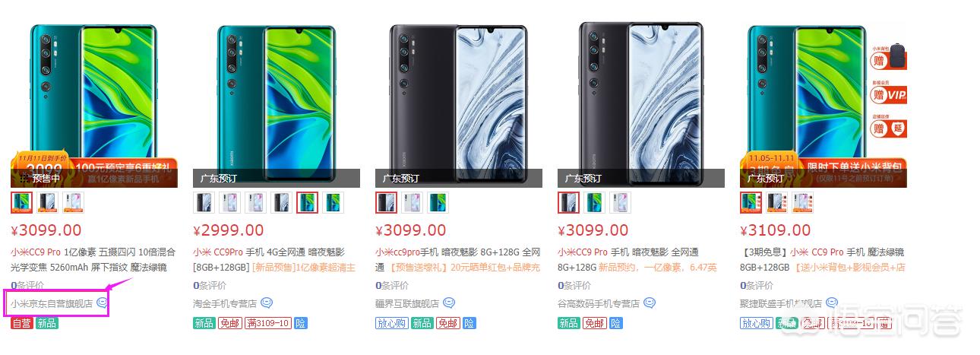Viewport: 980px width, 355px height.
Task: Click chat icon beside 疆界互联旗舰店
Action: coord(449,303)
